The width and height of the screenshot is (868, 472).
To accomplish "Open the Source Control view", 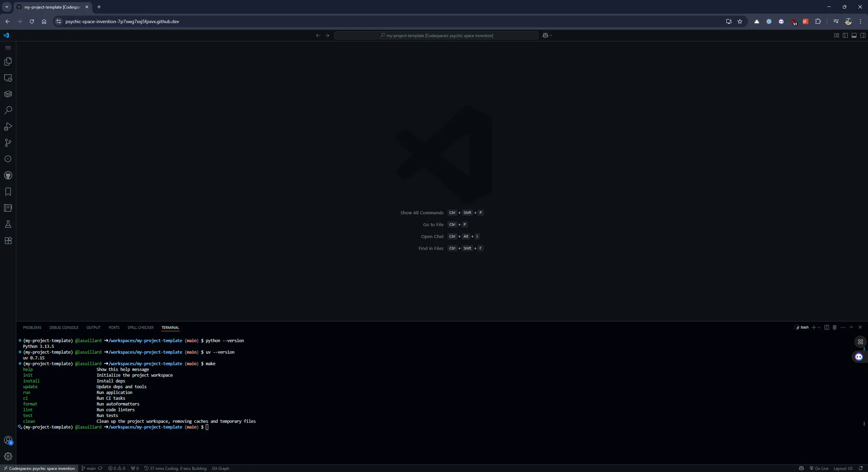I will click(x=8, y=143).
